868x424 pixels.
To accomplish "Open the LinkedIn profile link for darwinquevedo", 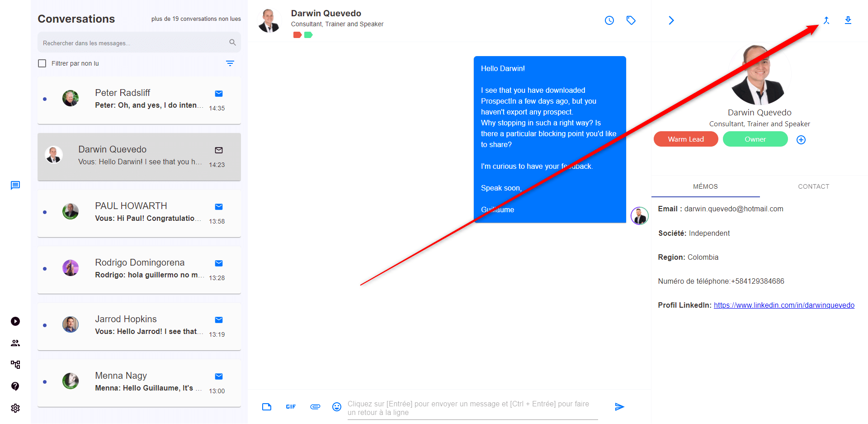I will [784, 305].
